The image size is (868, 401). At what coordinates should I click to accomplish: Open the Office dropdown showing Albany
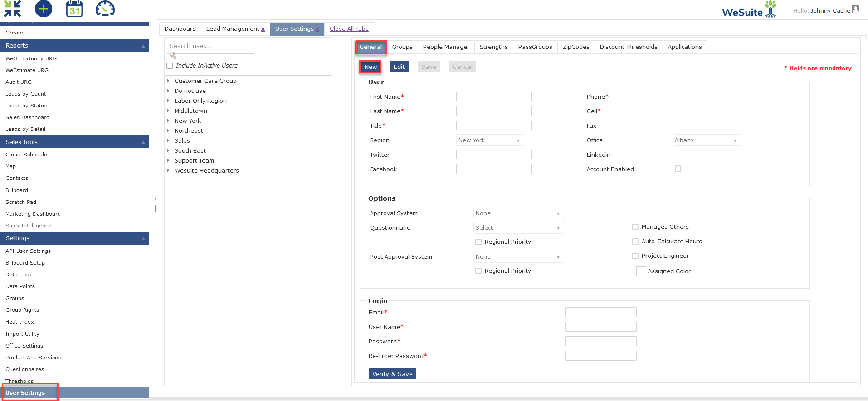(x=707, y=140)
